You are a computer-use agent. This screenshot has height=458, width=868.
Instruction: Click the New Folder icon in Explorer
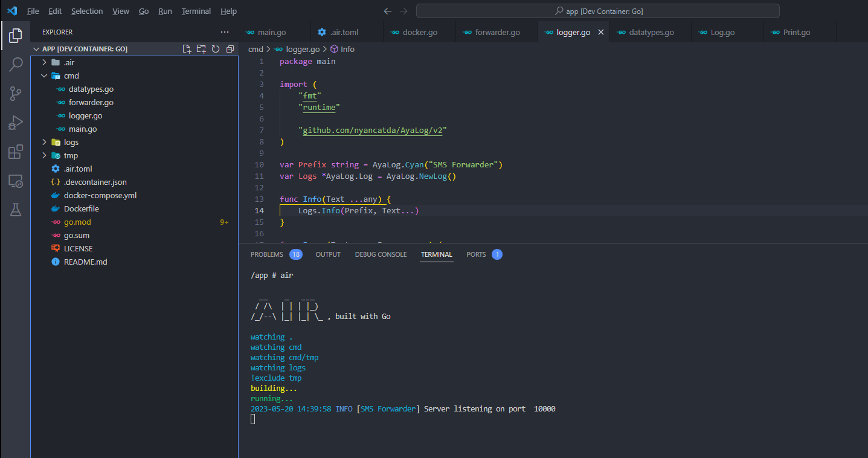pyautogui.click(x=201, y=49)
